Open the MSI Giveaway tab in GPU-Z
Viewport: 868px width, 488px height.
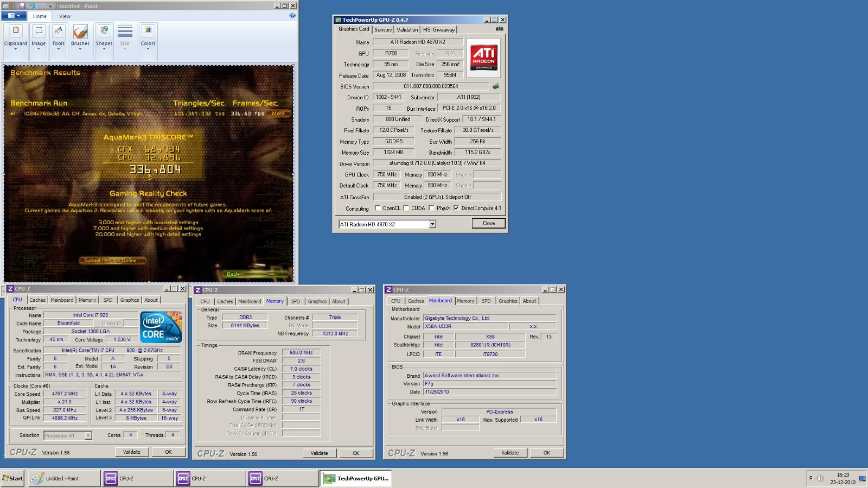coord(439,30)
